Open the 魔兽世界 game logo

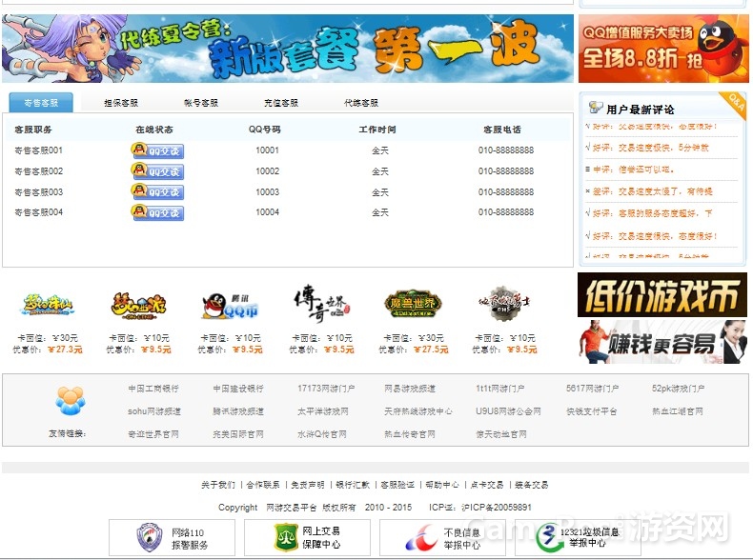coord(413,304)
